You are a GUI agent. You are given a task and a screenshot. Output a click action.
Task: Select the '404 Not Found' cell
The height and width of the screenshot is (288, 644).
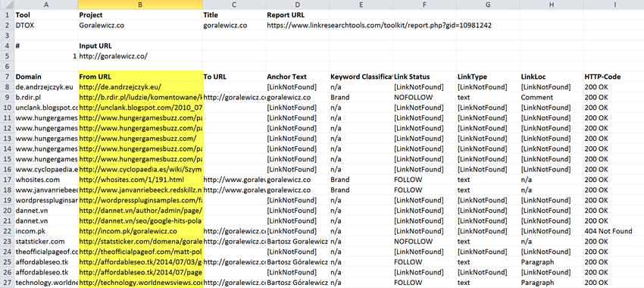[x=614, y=231]
